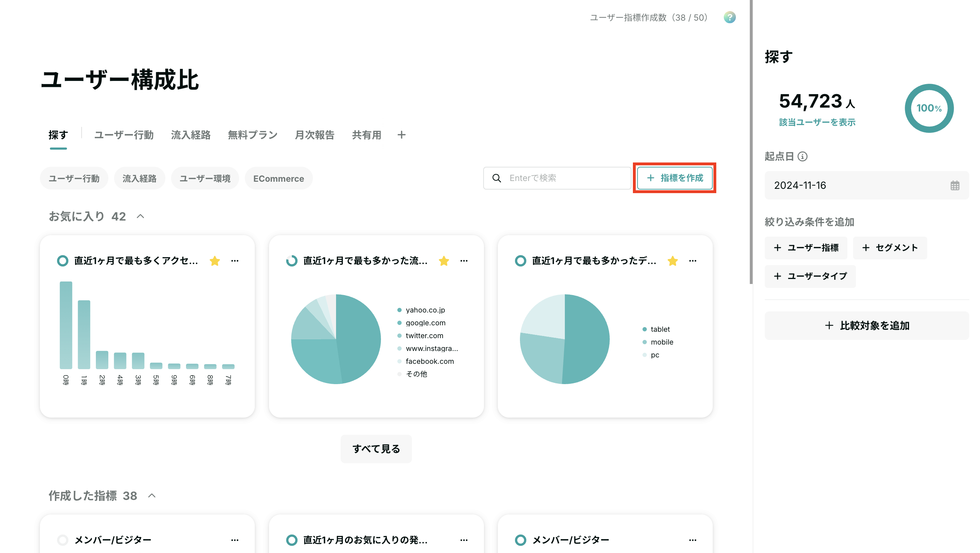The image size is (980, 553).
Task: Click google.com legend entry
Action: pos(422,323)
